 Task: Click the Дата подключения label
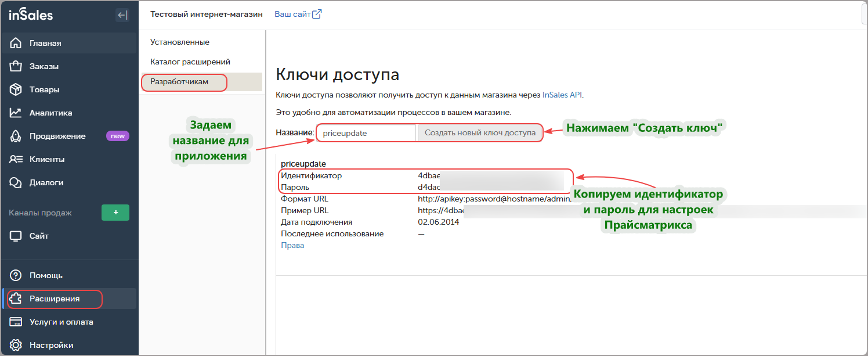[316, 222]
